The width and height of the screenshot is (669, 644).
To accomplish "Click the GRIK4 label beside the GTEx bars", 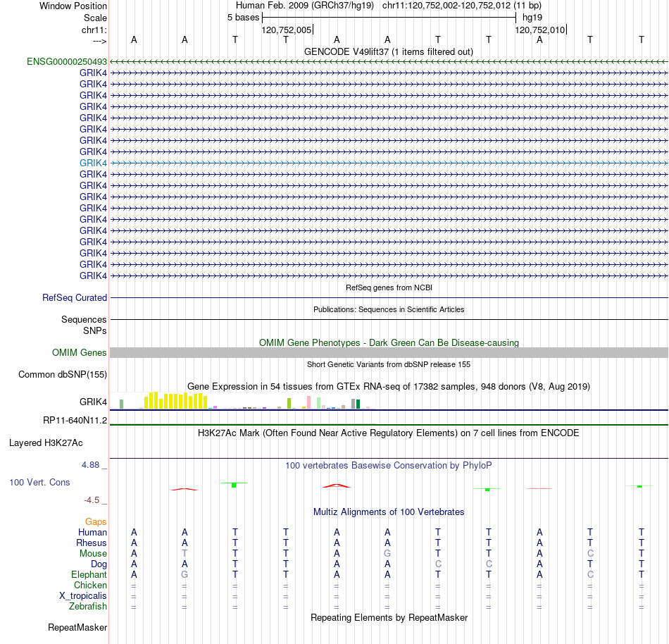I will pos(93,402).
